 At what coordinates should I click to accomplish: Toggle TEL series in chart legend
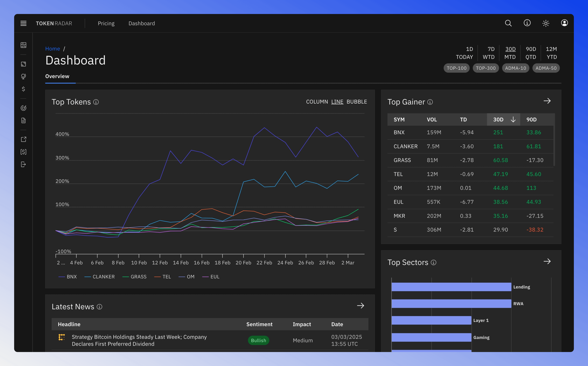click(163, 277)
